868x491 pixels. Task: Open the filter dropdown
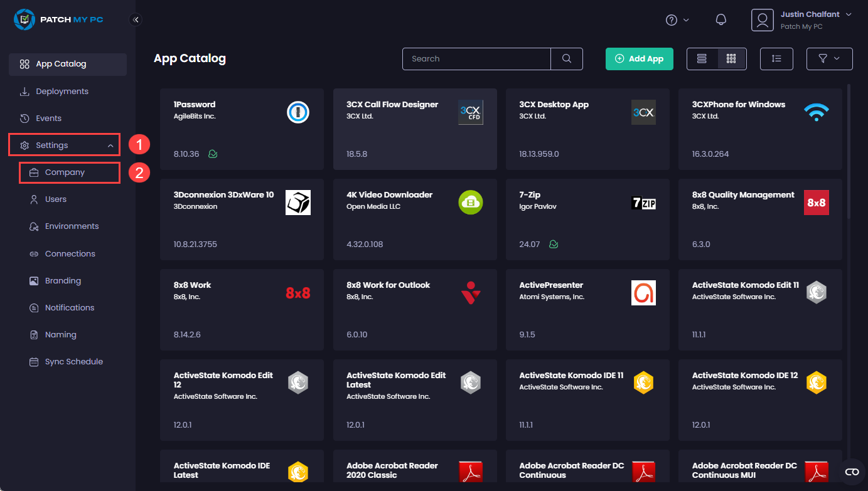tap(829, 58)
